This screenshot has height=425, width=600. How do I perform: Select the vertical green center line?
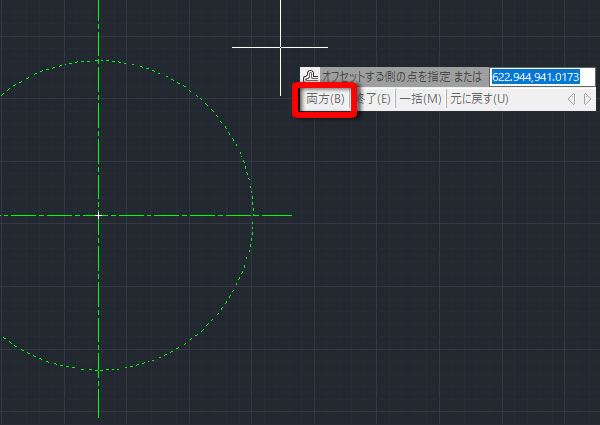pos(98,306)
